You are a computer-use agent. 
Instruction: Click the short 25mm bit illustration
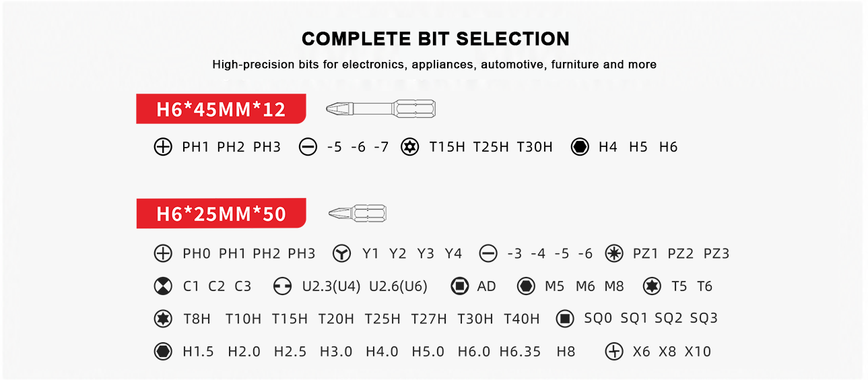pyautogui.click(x=358, y=214)
